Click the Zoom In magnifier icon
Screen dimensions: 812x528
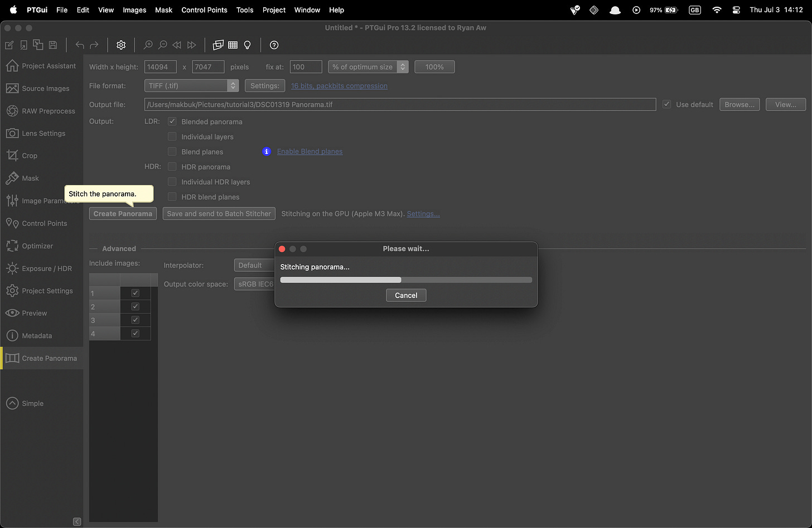[148, 45]
